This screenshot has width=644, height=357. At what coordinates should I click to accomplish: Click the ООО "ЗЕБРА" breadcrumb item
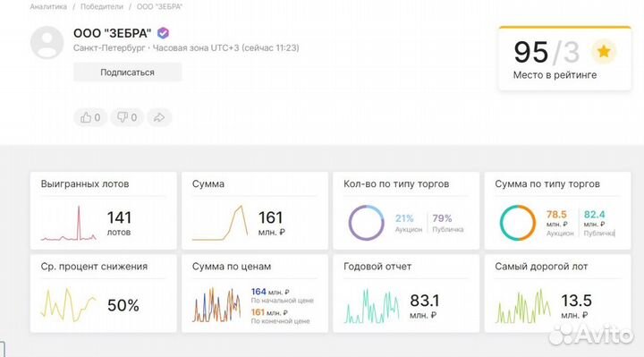tap(159, 6)
